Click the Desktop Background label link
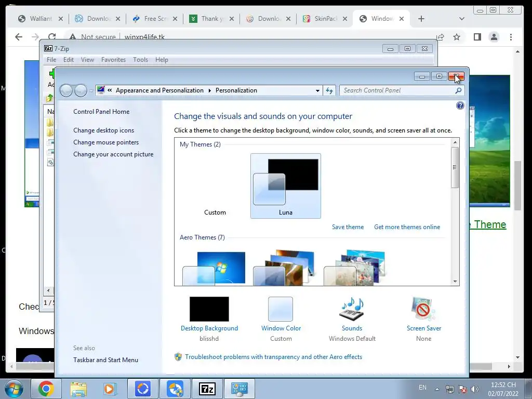 (209, 328)
